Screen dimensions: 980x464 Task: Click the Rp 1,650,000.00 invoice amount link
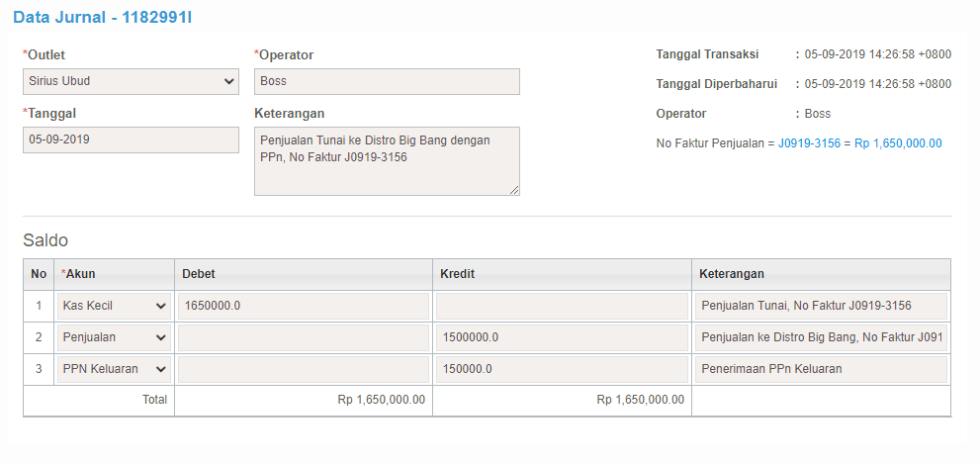tap(898, 143)
